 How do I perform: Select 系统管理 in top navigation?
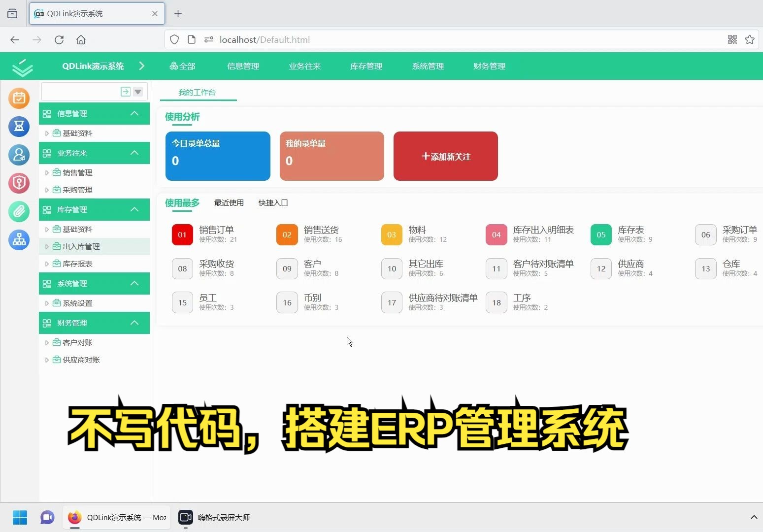[428, 66]
